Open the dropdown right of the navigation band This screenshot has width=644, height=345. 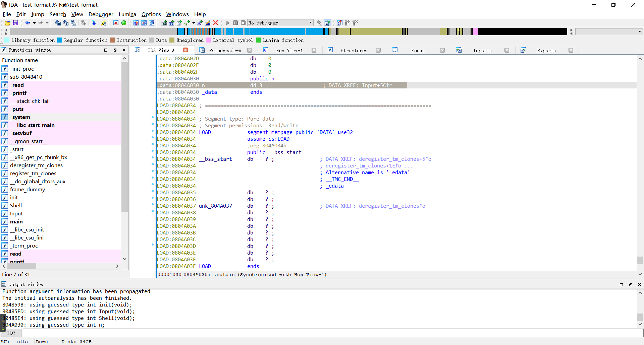(x=640, y=31)
